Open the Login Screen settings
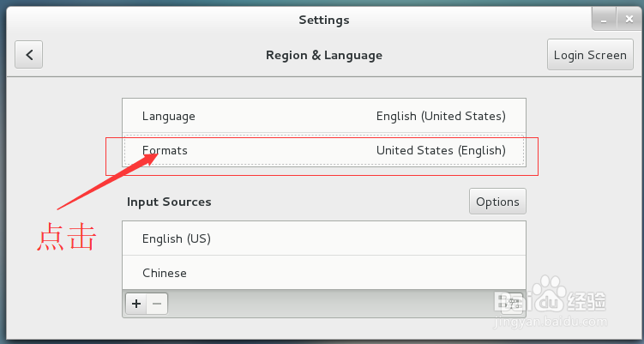 tap(590, 55)
